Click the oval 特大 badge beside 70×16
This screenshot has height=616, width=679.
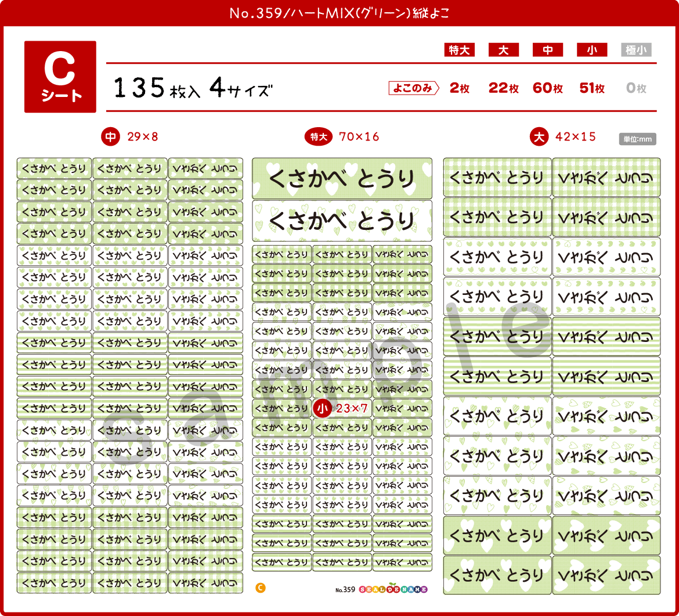pyautogui.click(x=318, y=137)
